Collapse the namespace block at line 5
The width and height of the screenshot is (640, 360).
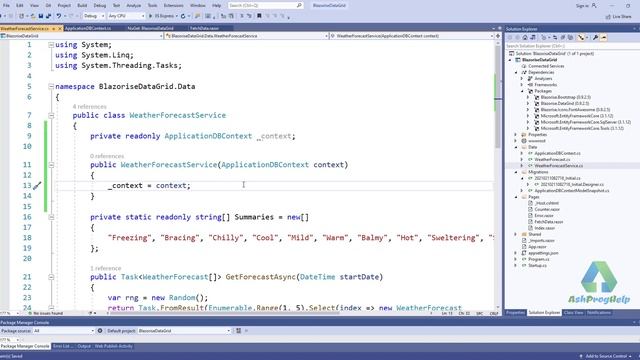click(x=51, y=87)
